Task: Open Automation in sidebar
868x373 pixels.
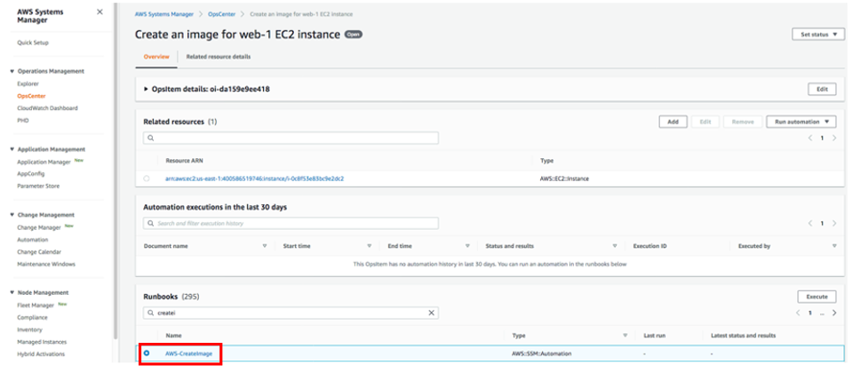Action: 32,240
